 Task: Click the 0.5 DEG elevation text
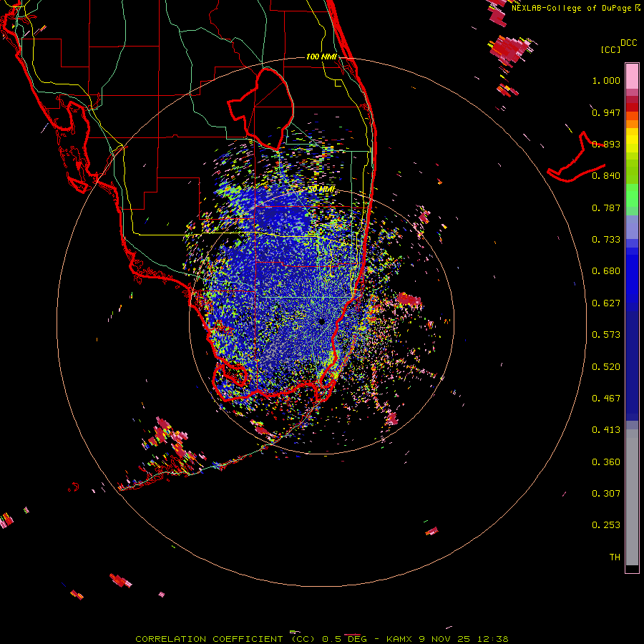point(344,639)
